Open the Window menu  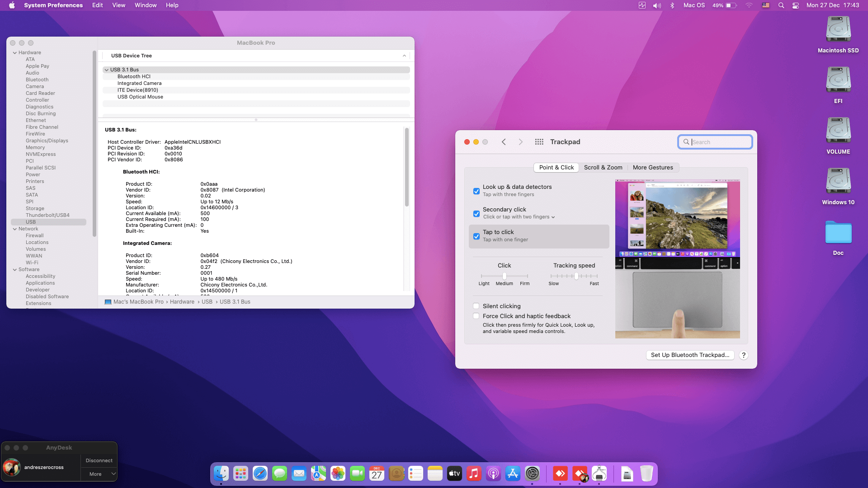pyautogui.click(x=146, y=5)
